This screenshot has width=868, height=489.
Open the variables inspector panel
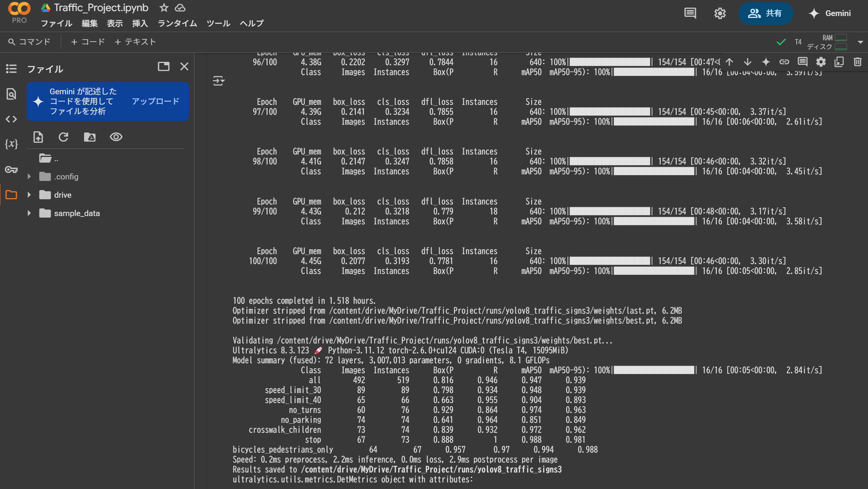[11, 144]
